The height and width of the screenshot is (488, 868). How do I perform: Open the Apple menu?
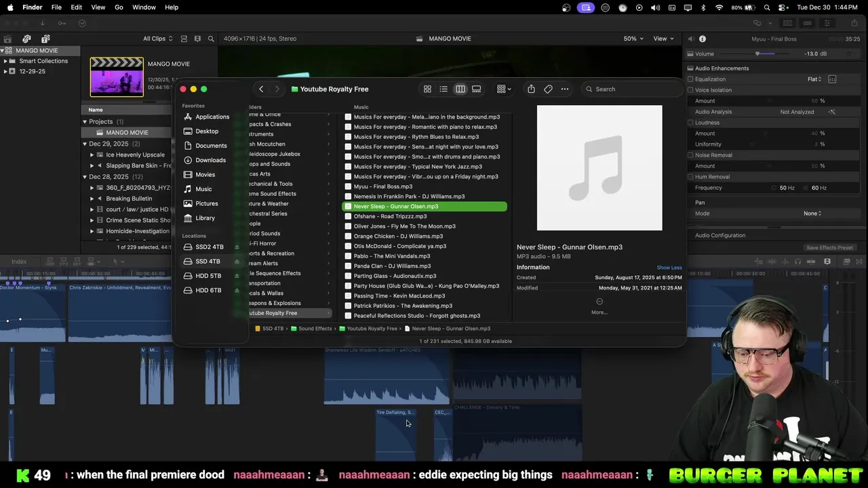click(x=9, y=7)
